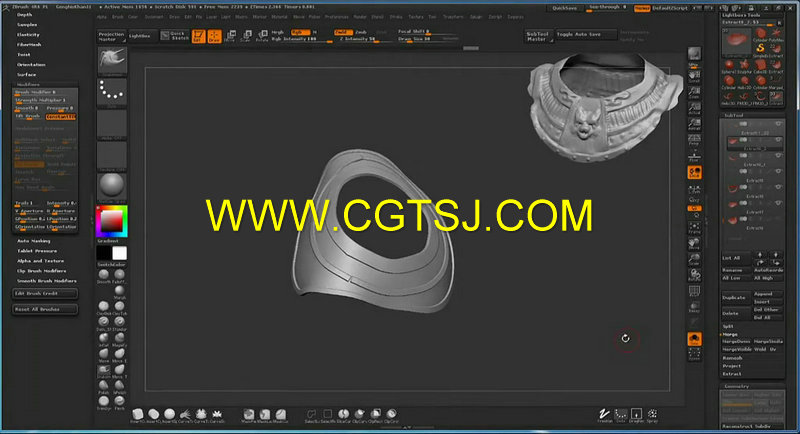This screenshot has width=800, height=434.
Task: Expand the Depth brush section
Action: tap(24, 15)
